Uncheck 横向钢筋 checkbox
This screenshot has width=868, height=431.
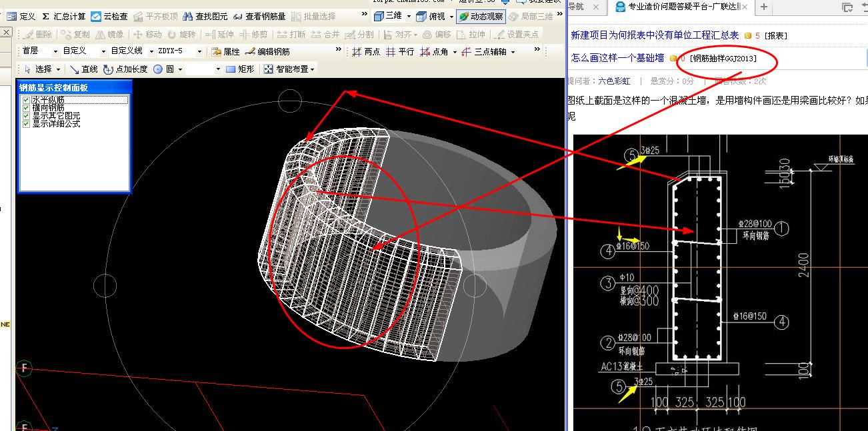point(27,108)
